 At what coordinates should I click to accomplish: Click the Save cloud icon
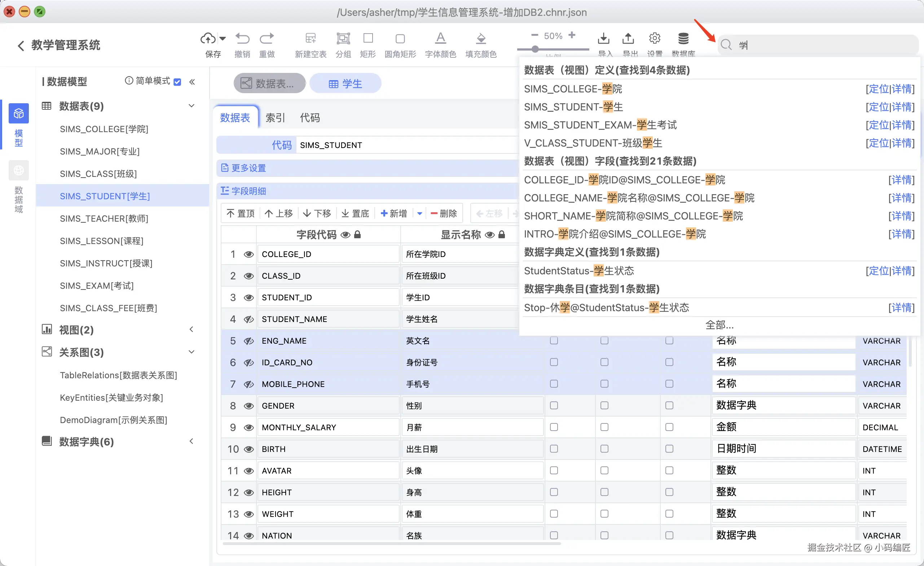point(208,38)
